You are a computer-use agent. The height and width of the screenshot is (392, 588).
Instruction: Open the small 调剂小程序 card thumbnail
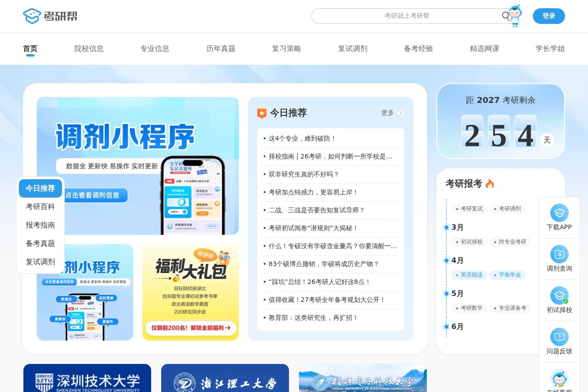point(85,292)
